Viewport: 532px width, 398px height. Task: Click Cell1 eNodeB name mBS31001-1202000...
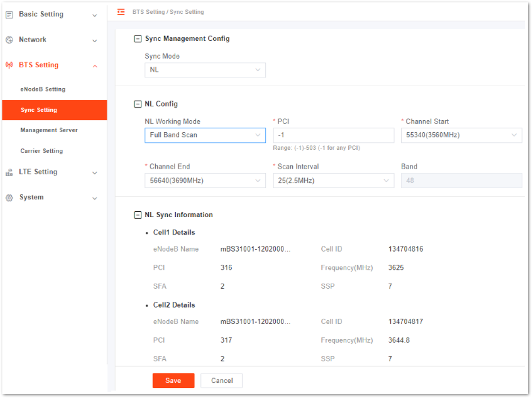tap(255, 249)
